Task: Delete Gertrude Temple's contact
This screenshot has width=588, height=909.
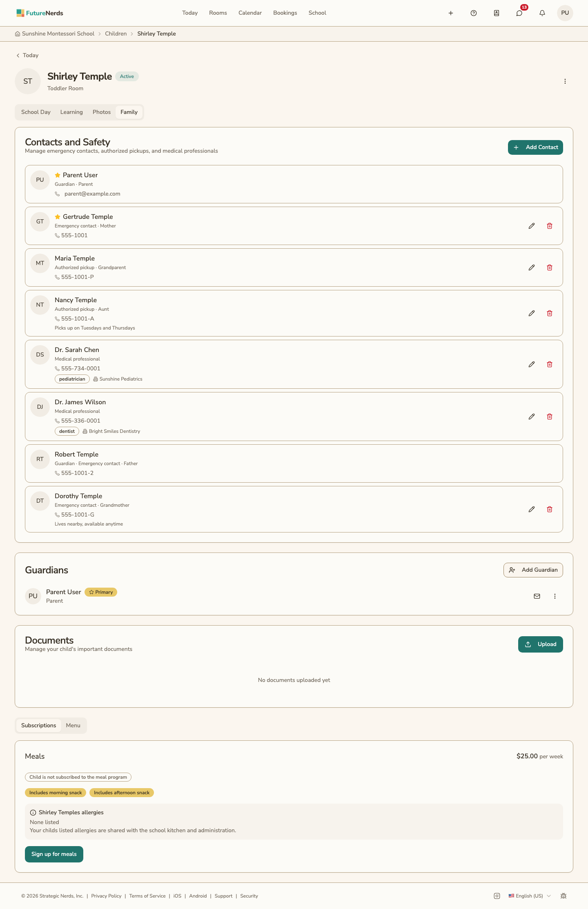Action: tap(550, 226)
